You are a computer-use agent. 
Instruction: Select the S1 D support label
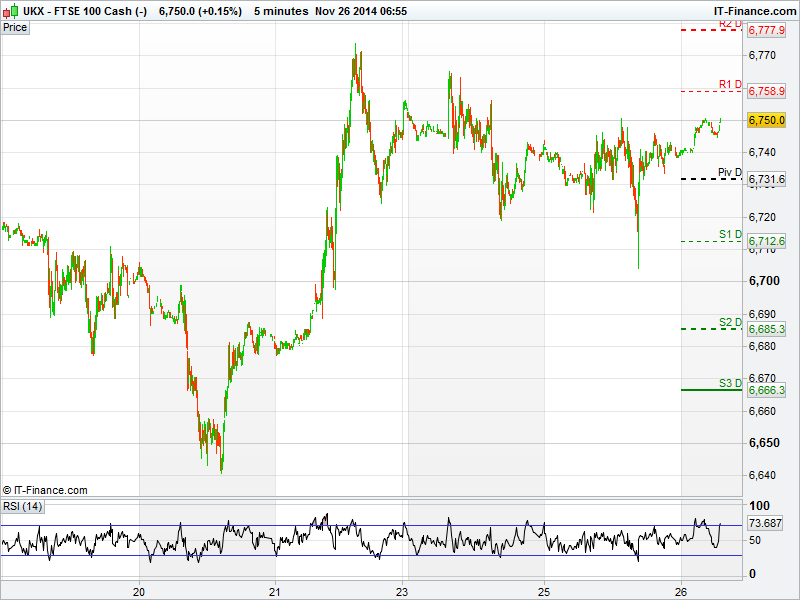[730, 234]
